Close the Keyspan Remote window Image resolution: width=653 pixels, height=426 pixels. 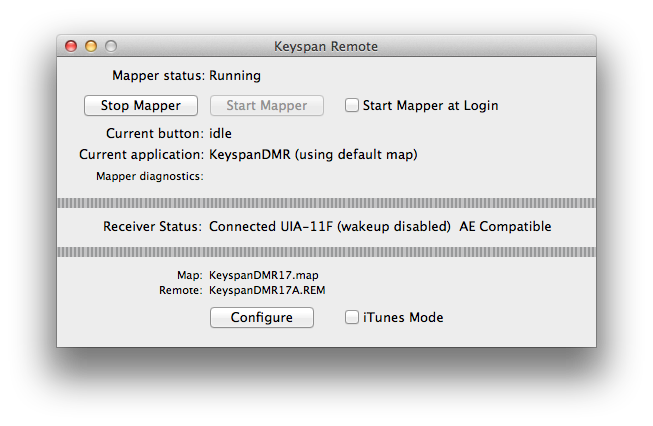(x=71, y=46)
